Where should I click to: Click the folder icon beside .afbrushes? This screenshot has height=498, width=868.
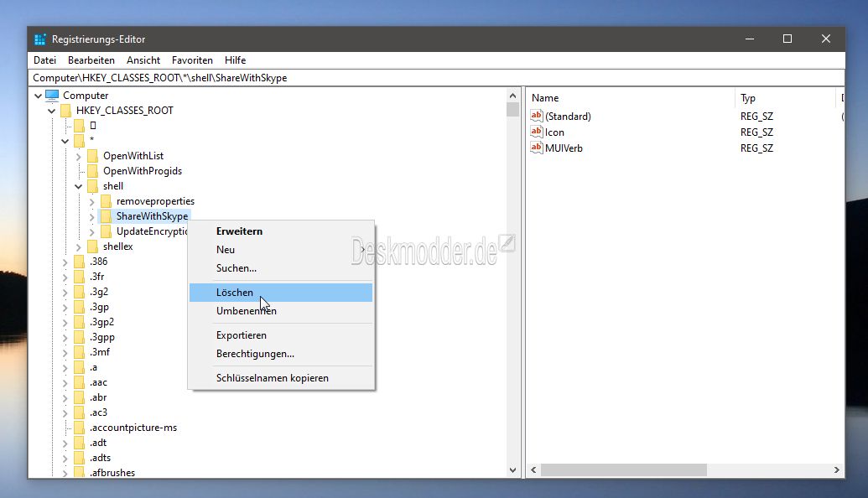point(79,473)
